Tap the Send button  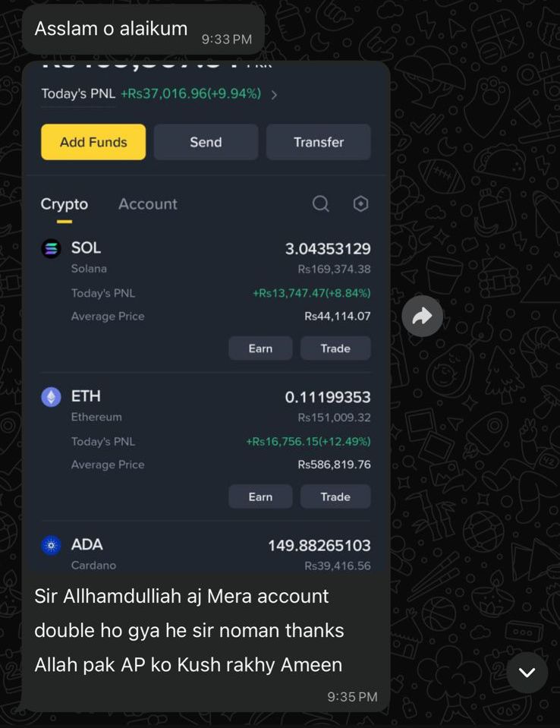pyautogui.click(x=206, y=142)
